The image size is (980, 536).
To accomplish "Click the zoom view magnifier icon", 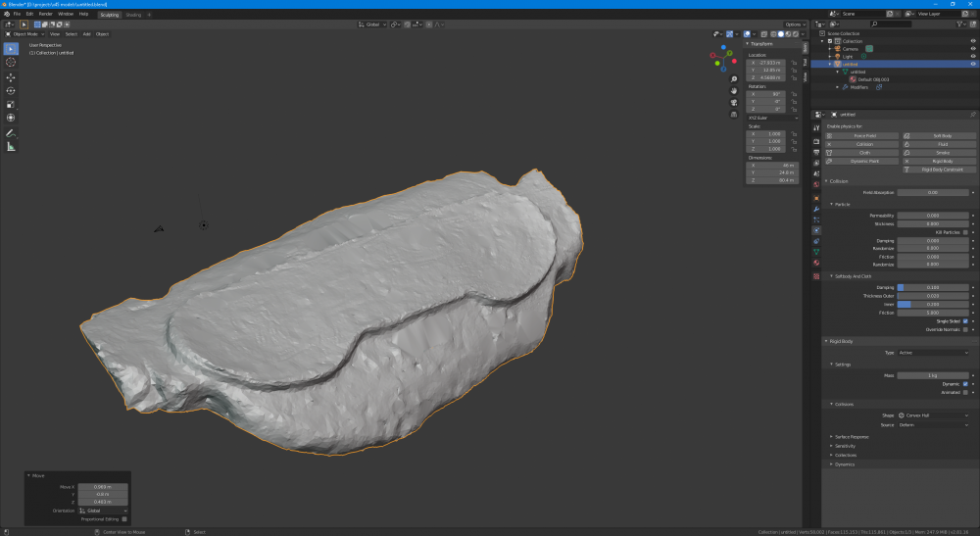I will (734, 79).
